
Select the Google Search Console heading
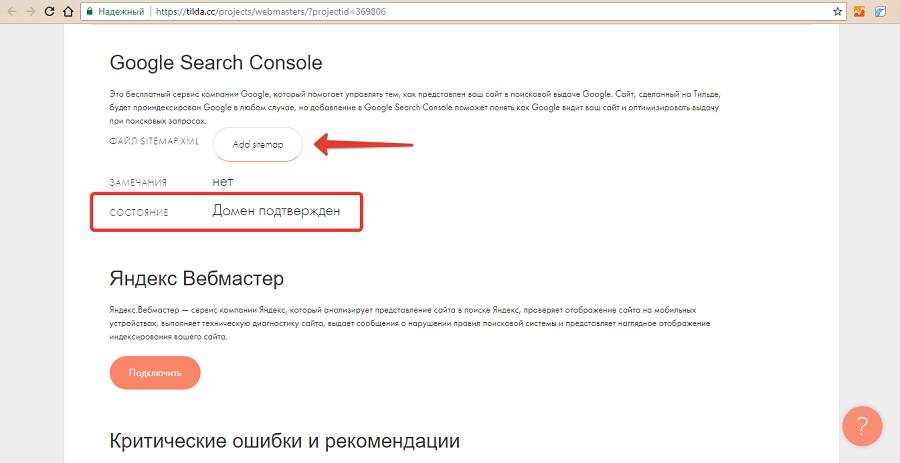coord(216,63)
